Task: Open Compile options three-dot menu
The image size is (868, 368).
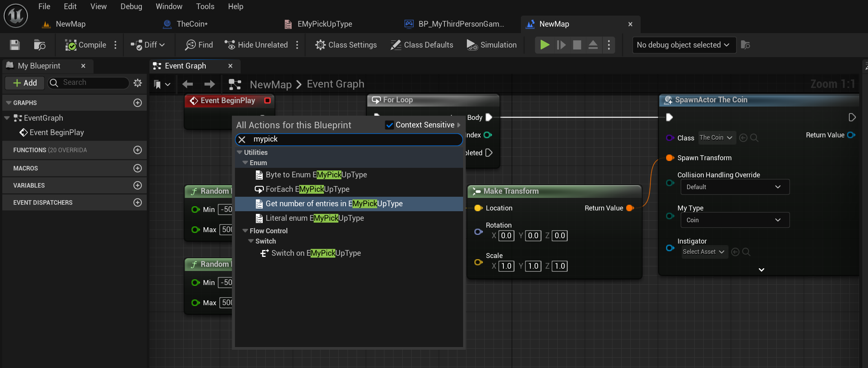Action: click(116, 45)
